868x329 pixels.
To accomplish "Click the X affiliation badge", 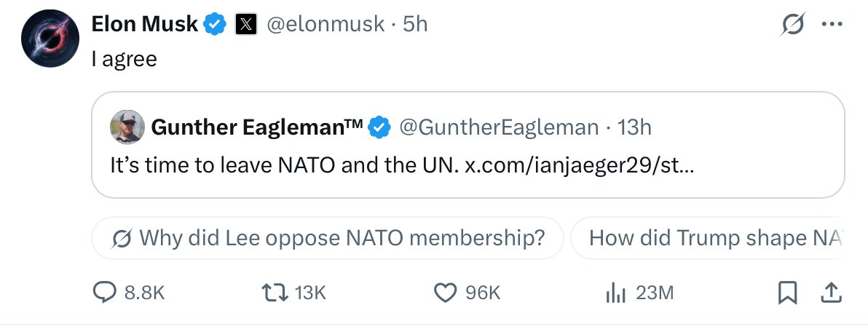I will pyautogui.click(x=245, y=25).
